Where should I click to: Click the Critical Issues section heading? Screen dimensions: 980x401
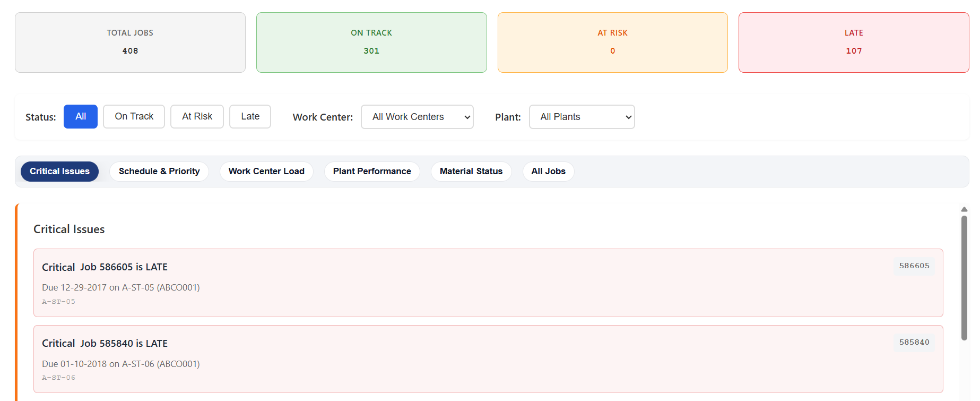(x=69, y=229)
